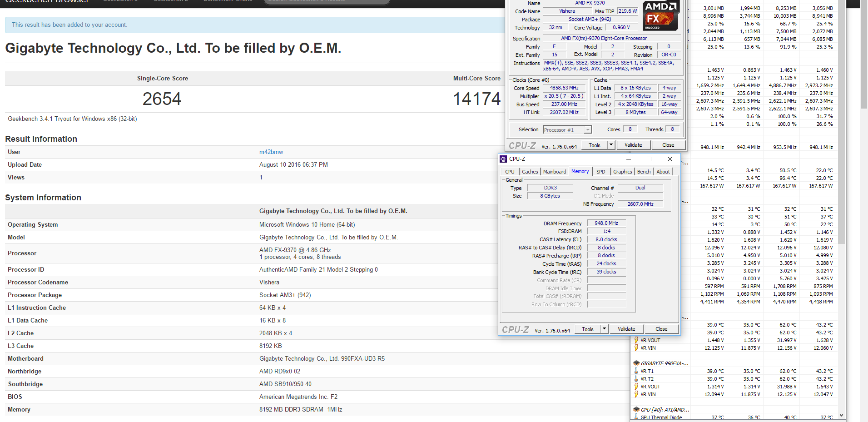Click Validate in CPU-Z CPU window
868x422 pixels.
(633, 145)
